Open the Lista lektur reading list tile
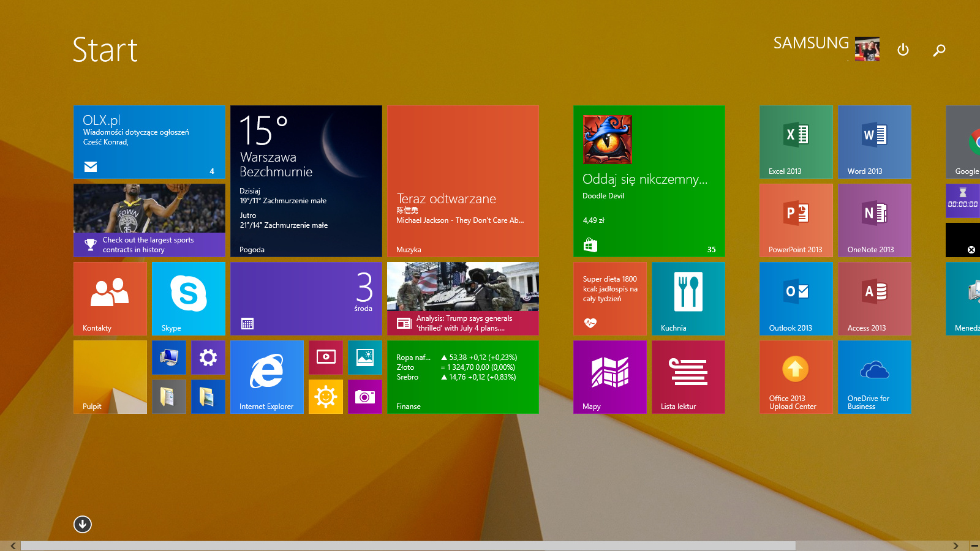The width and height of the screenshot is (980, 551). tap(688, 377)
